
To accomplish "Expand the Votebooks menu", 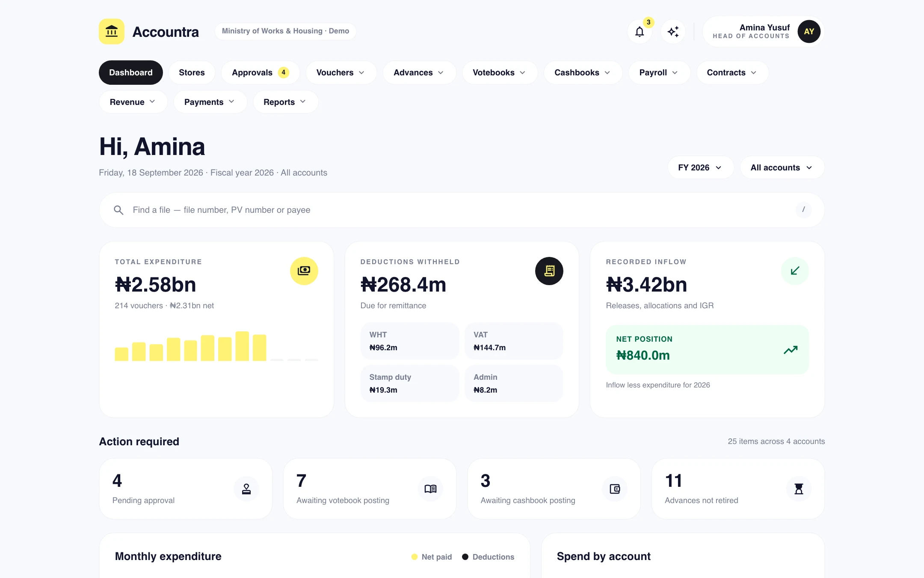I will click(x=500, y=73).
